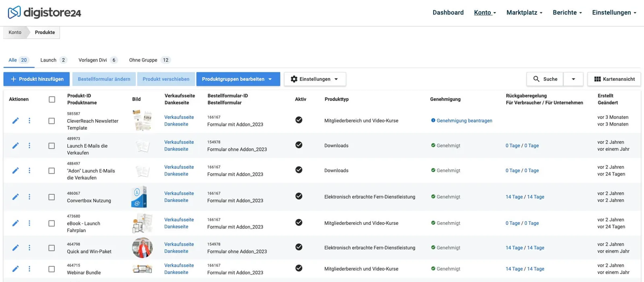Image resolution: width=644 pixels, height=282 pixels.
Task: Open Produktgruppen bearbeiten dropdown
Action: pos(238,79)
